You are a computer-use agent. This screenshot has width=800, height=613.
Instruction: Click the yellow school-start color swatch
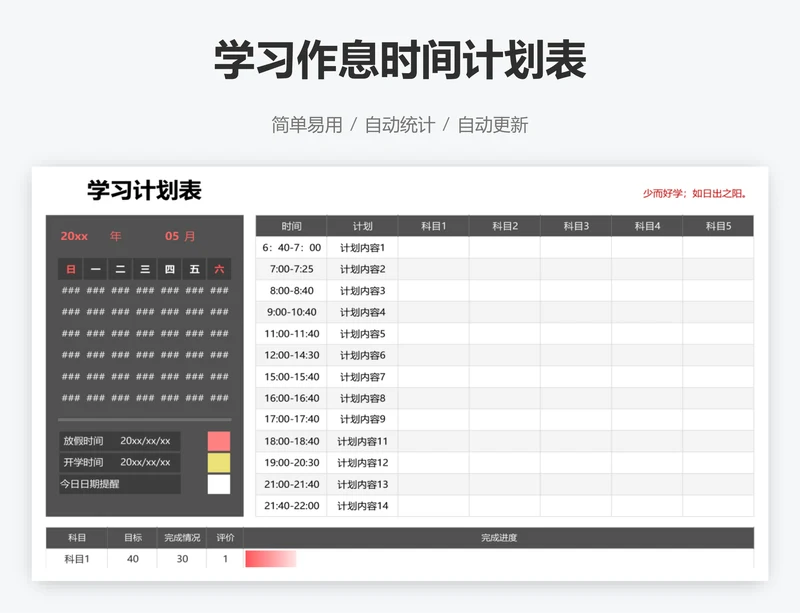click(219, 462)
